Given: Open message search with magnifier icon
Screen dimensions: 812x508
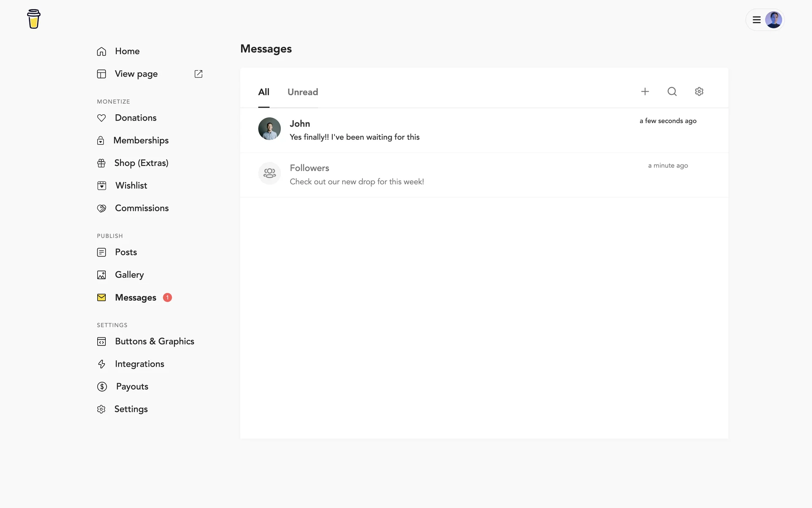Looking at the screenshot, I should pos(672,91).
